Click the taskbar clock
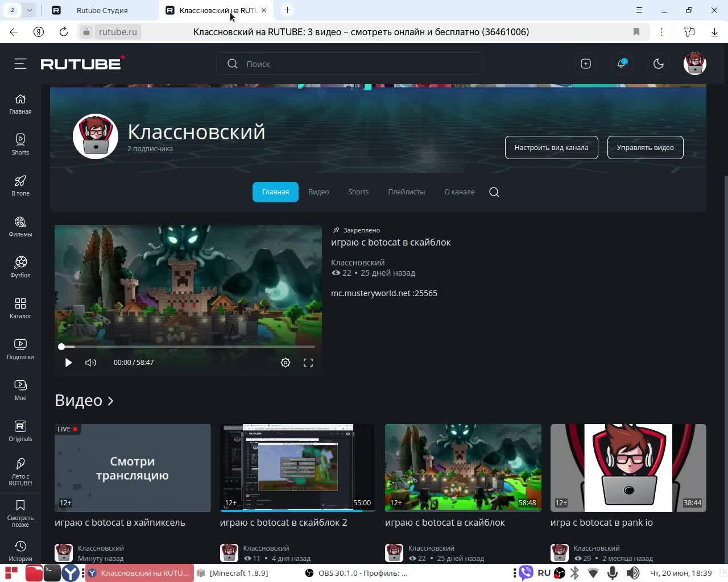 681,573
